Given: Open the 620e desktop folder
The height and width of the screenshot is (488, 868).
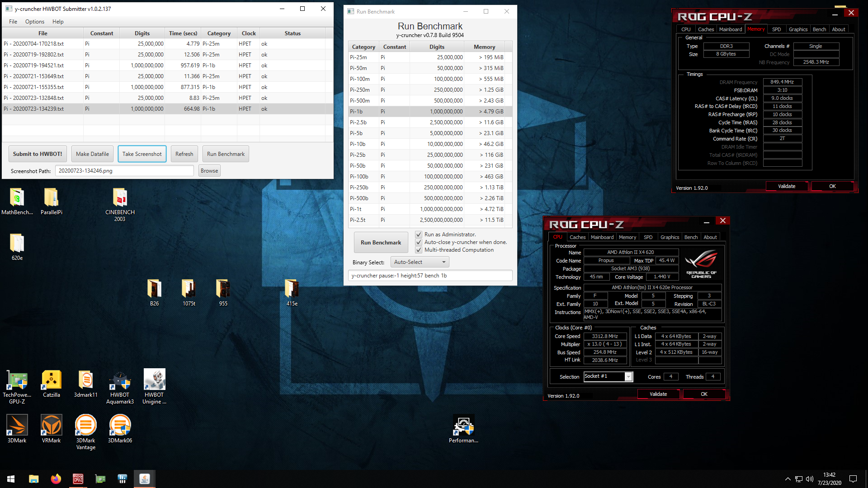Looking at the screenshot, I should pos(17,247).
